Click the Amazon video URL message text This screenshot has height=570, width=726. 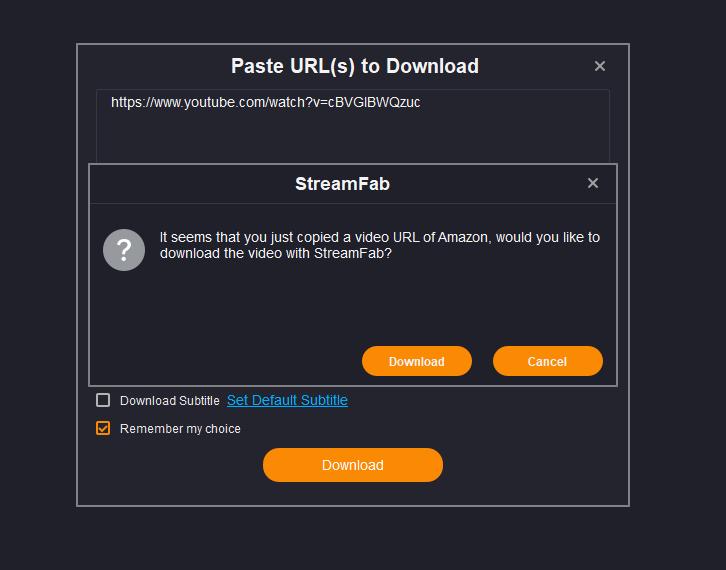click(x=380, y=245)
